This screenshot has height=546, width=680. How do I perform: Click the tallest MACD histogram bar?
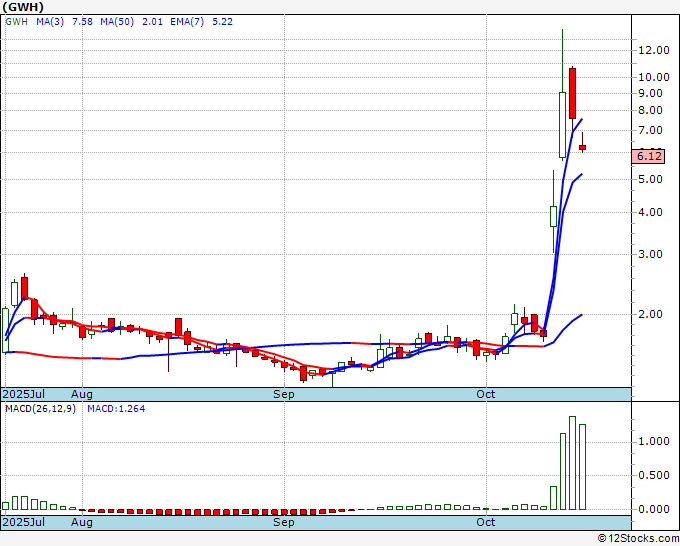[x=572, y=463]
